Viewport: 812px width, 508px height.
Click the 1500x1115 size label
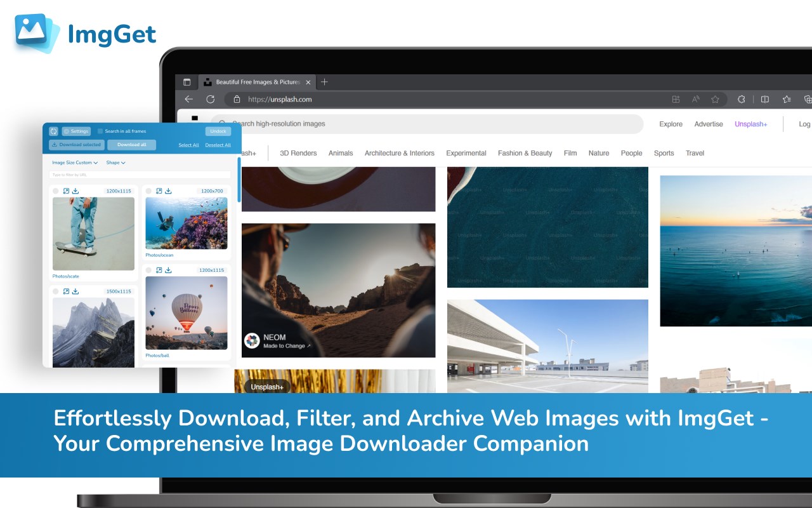point(119,291)
